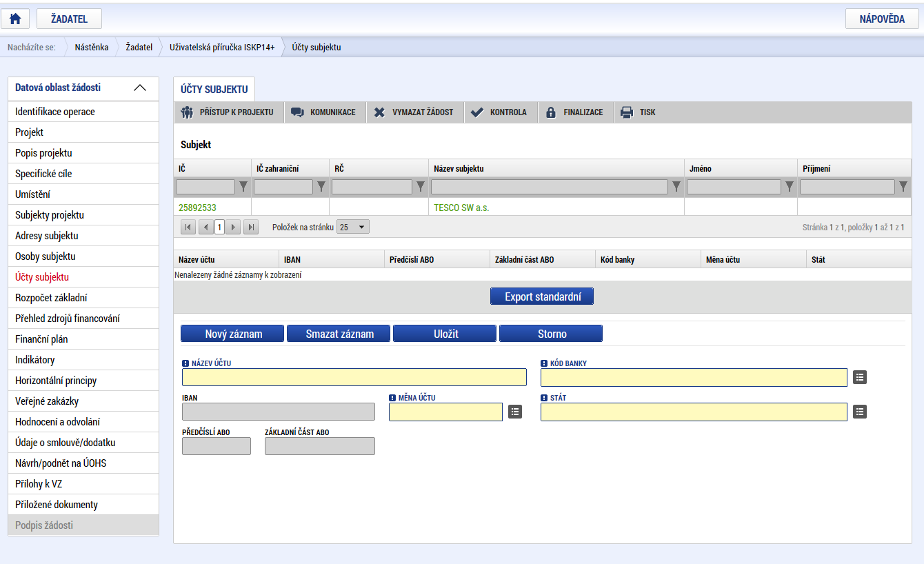Go to Žadatel breadcrumb link

139,48
